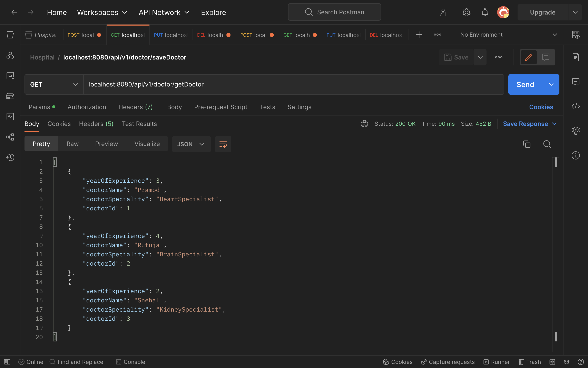Expand API Network dropdown
The width and height of the screenshot is (588, 368).
[x=164, y=12]
